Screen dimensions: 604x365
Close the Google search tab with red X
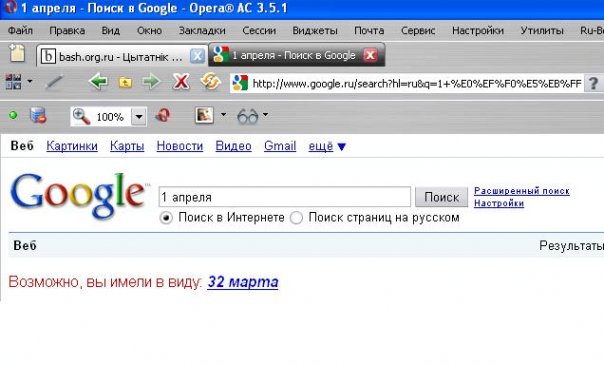pos(370,55)
